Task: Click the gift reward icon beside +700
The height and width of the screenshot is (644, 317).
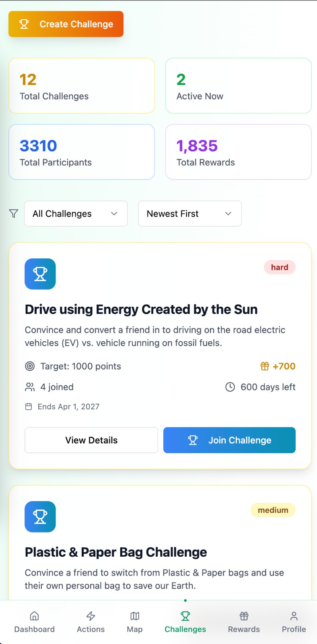Action: click(x=265, y=366)
